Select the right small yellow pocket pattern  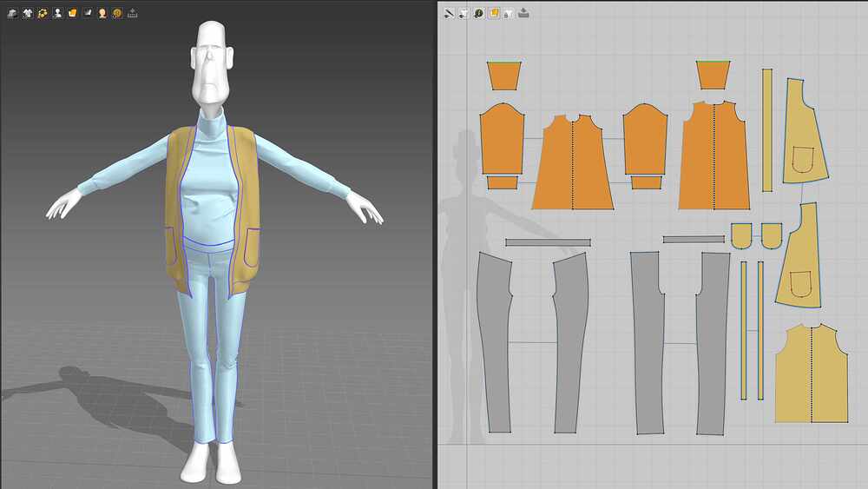coord(771,236)
